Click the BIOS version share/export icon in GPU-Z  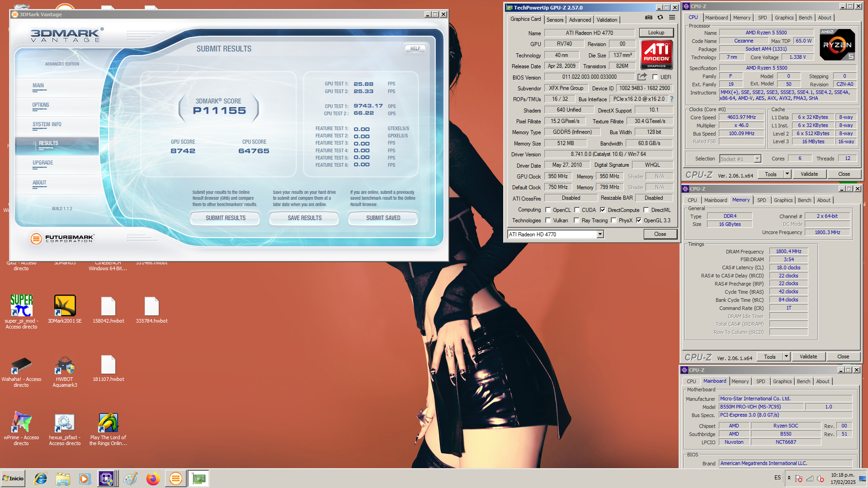tap(642, 77)
